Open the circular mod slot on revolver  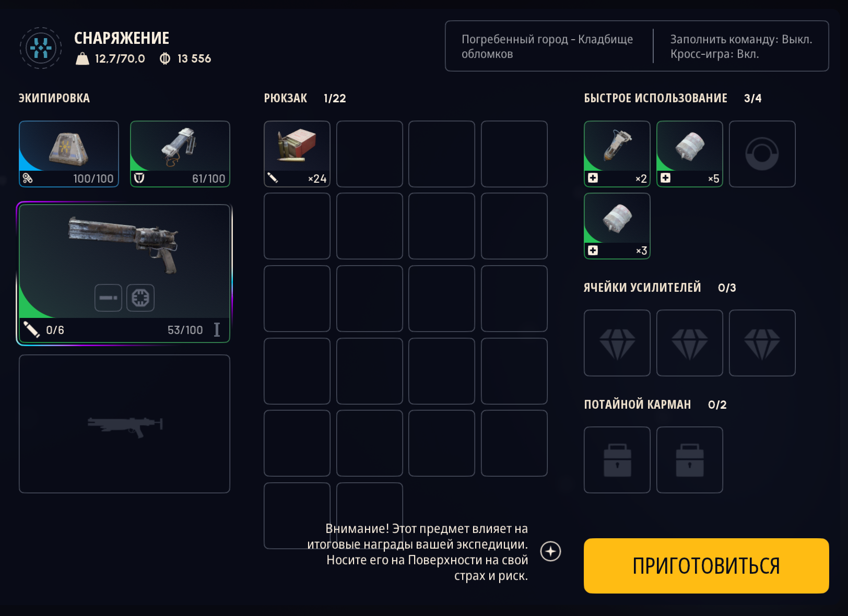pos(140,298)
